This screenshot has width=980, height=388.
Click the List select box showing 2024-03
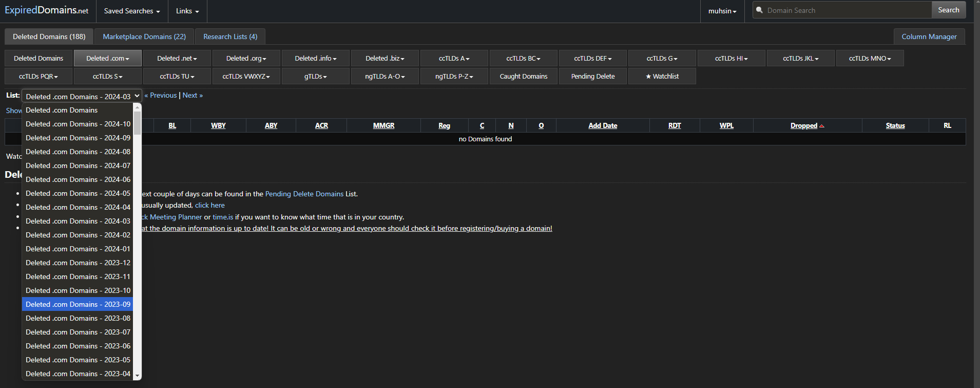82,96
